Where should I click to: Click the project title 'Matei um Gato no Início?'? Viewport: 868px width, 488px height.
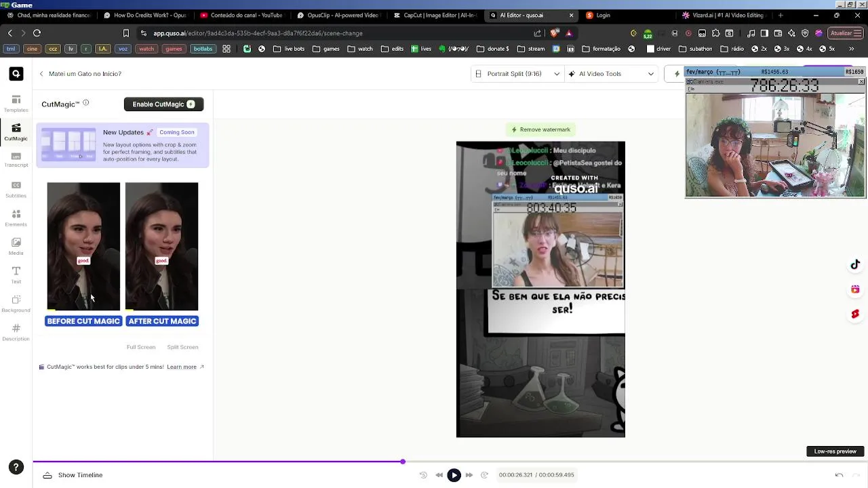(85, 74)
